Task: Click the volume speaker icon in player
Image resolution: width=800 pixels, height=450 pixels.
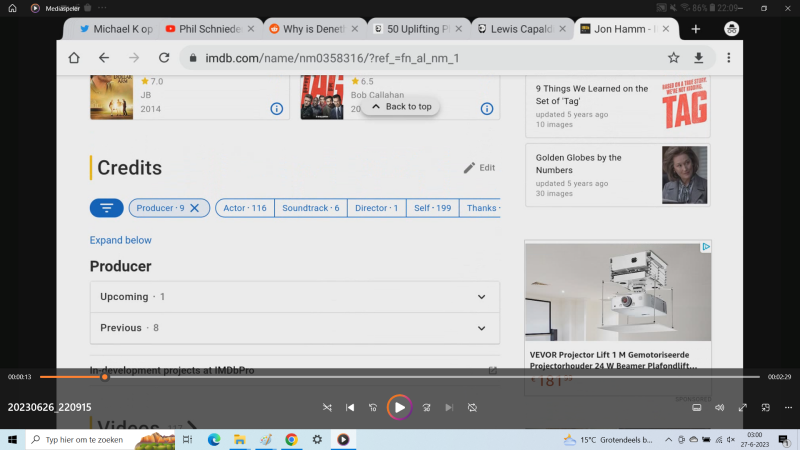Action: 719,408
